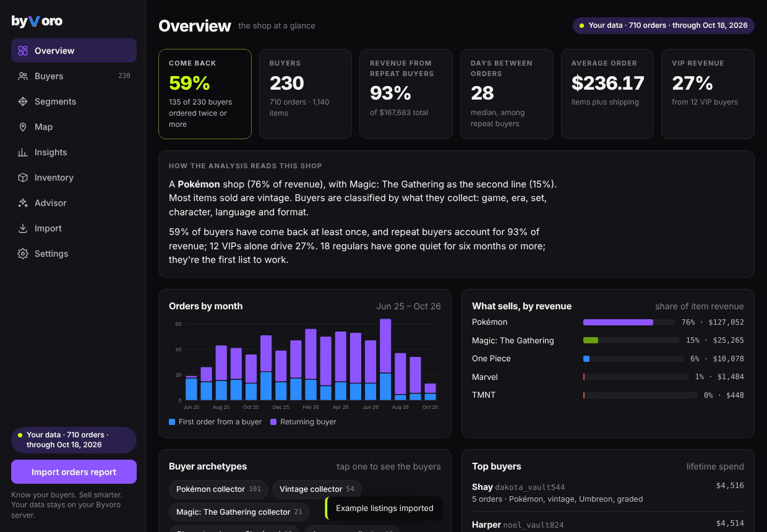The image size is (767, 532).
Task: Open the VIP Revenue 27% card
Action: [708, 94]
